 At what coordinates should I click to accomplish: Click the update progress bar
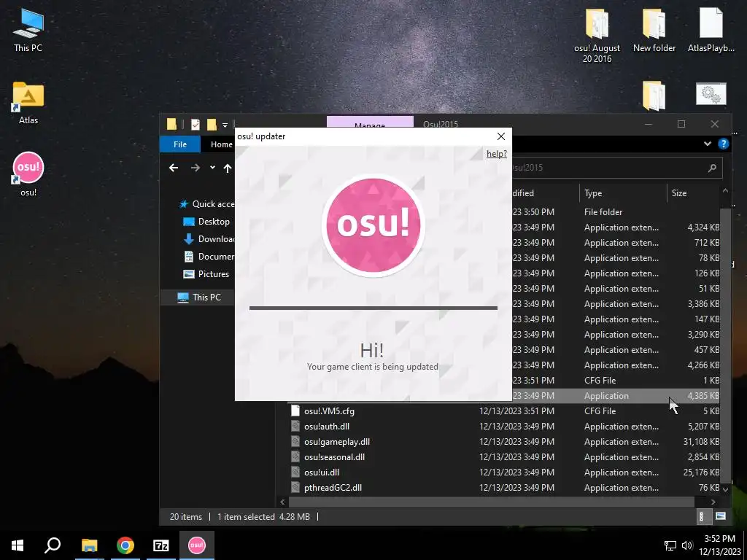[373, 308]
